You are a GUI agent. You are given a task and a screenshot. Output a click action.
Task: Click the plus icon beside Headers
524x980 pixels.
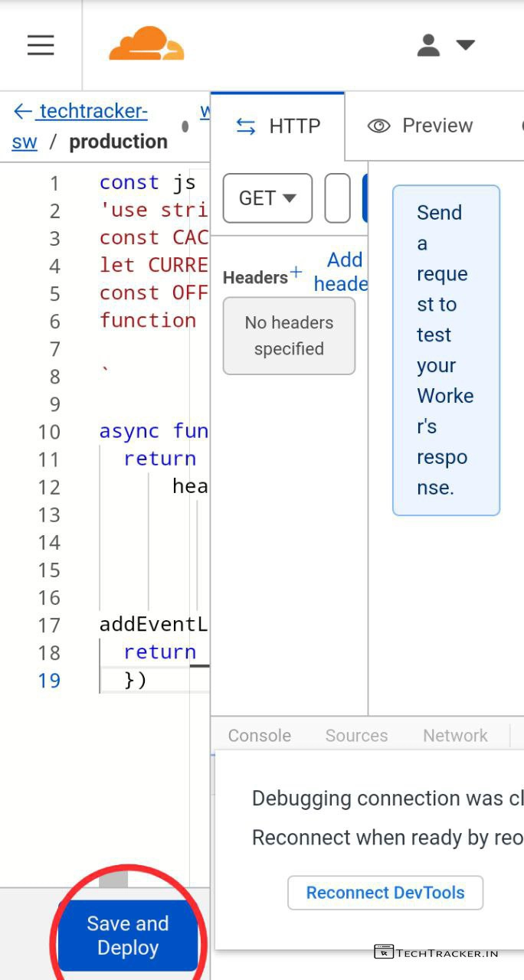click(296, 273)
